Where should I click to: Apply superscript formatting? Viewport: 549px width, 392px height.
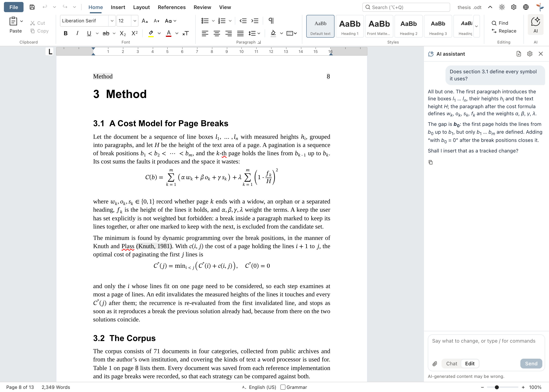(x=135, y=33)
